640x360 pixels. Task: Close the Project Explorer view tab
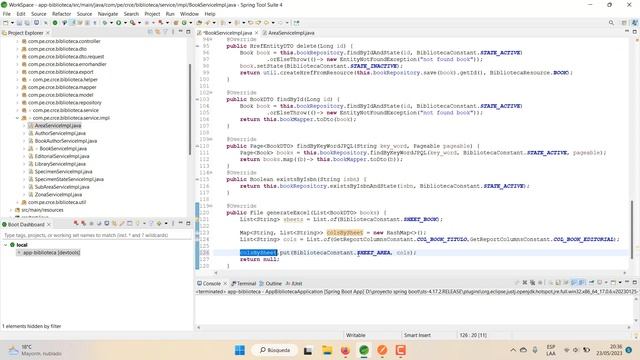pos(48,33)
